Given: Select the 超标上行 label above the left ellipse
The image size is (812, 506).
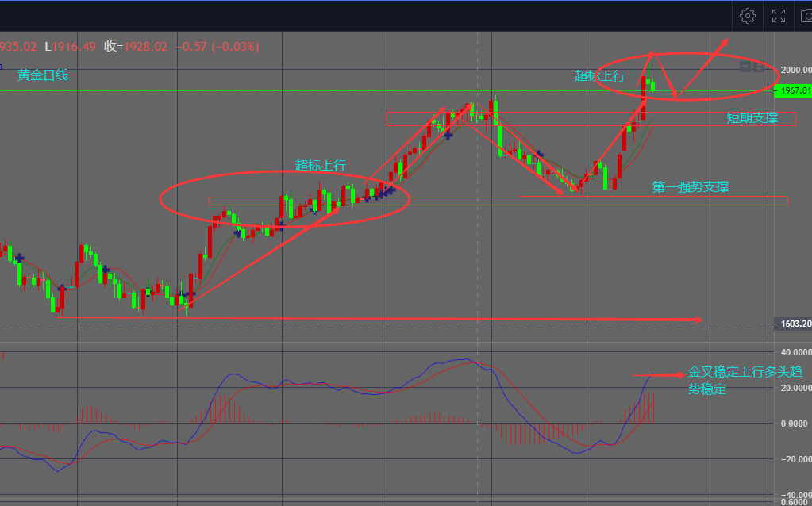Looking at the screenshot, I should click(x=321, y=166).
